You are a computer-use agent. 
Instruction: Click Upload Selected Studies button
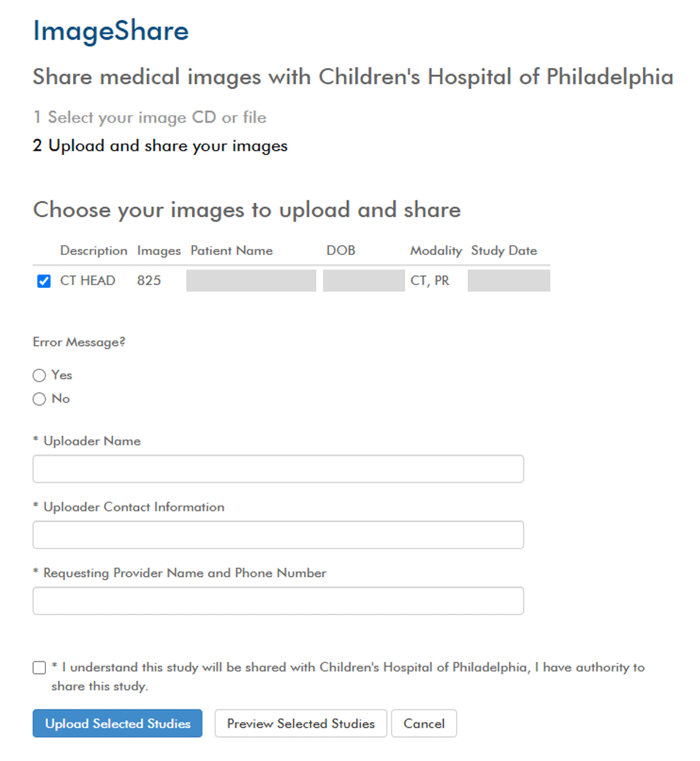(x=118, y=724)
